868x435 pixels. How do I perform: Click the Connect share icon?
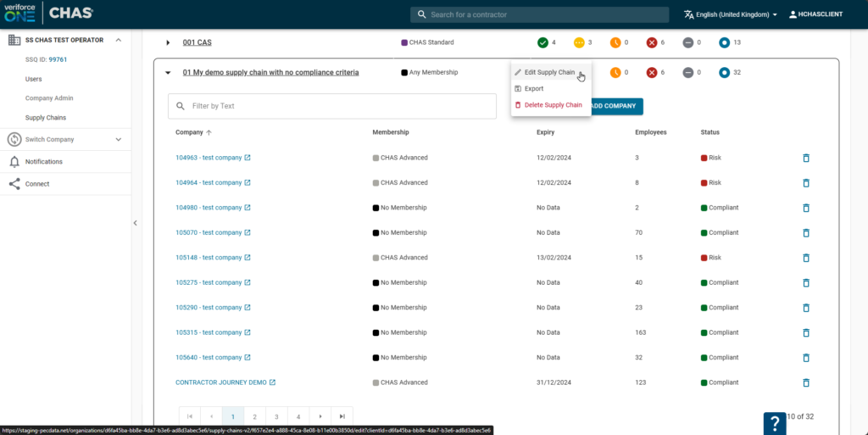point(14,184)
